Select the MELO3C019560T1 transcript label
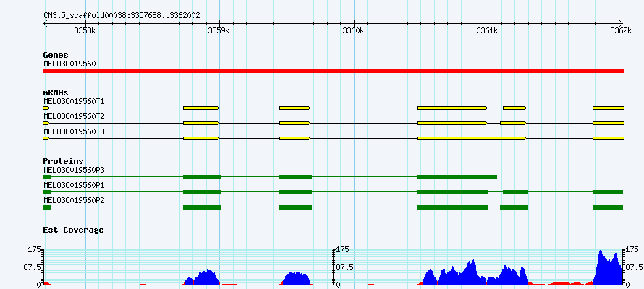 point(74,101)
